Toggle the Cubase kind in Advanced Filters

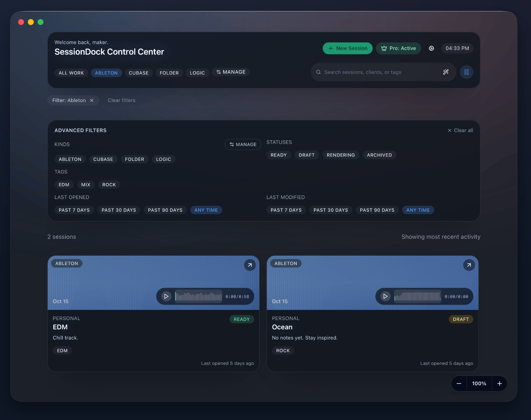[103, 159]
